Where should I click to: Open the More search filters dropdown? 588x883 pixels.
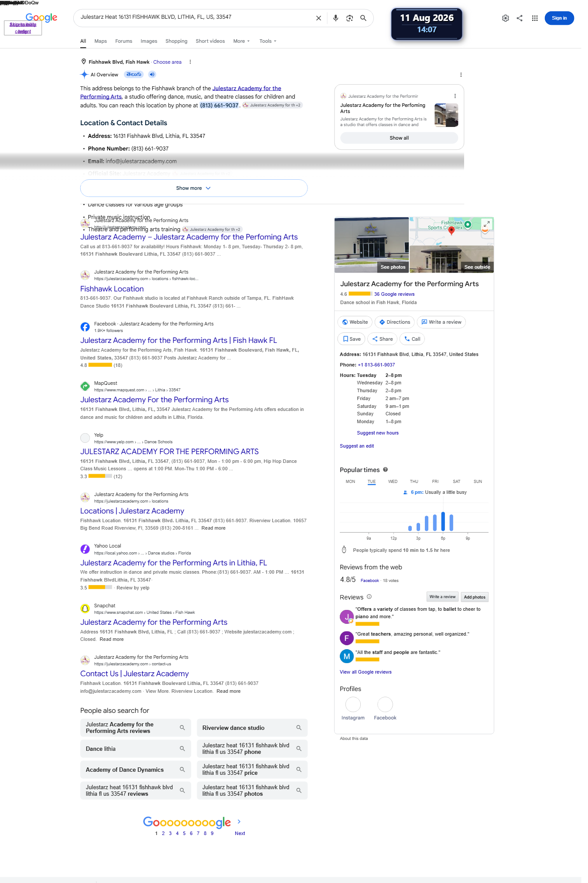(242, 41)
